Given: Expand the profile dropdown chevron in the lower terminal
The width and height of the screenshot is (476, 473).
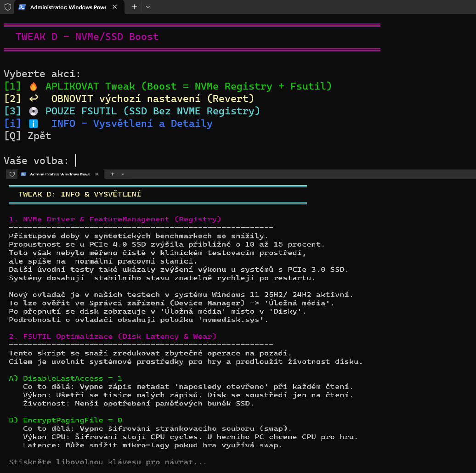Looking at the screenshot, I should tap(123, 175).
